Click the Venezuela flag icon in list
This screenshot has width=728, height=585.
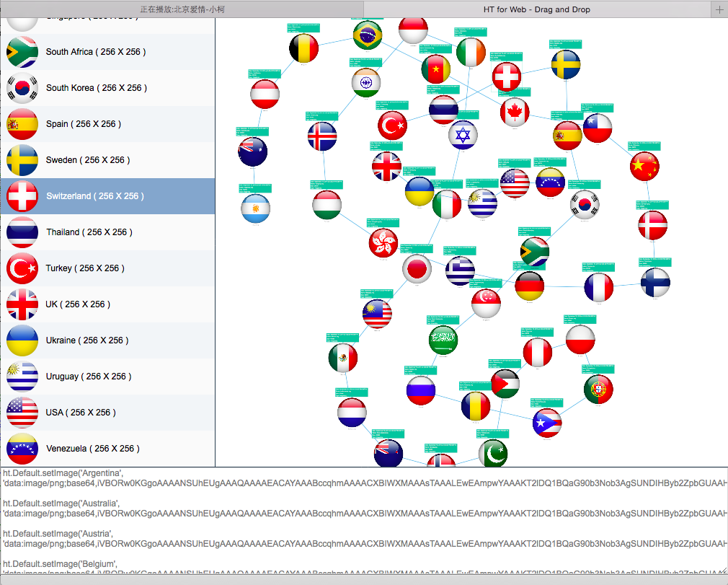pos(22,449)
